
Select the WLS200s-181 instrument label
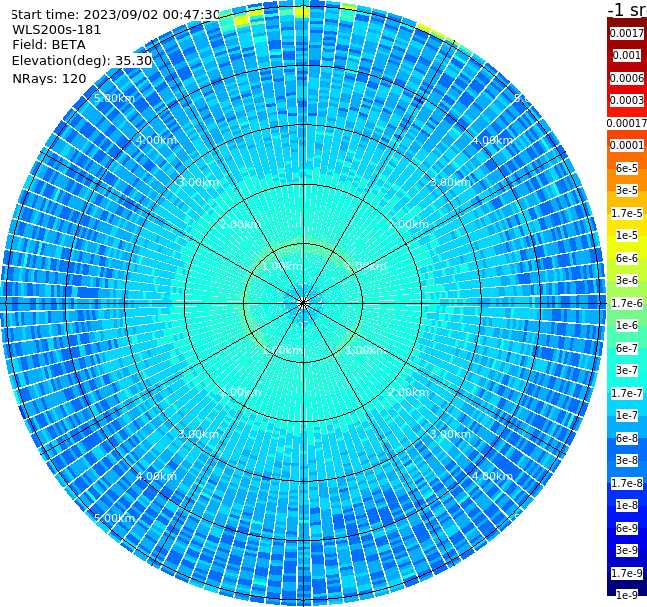tap(57, 30)
